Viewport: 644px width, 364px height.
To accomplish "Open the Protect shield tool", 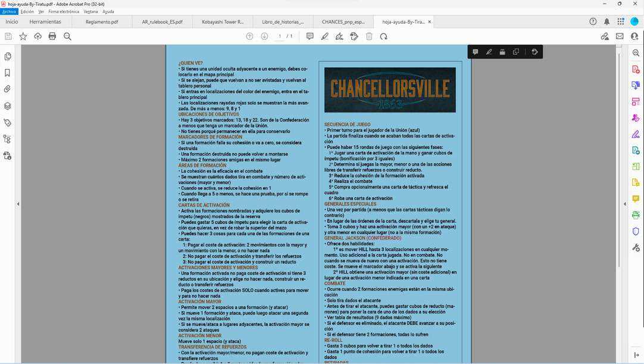I will pyautogui.click(x=636, y=231).
